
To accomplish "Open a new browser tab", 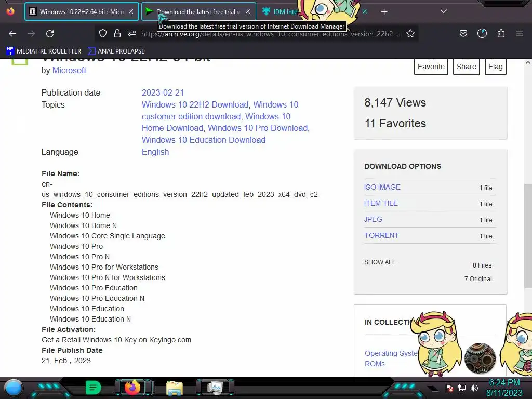I will (384, 12).
